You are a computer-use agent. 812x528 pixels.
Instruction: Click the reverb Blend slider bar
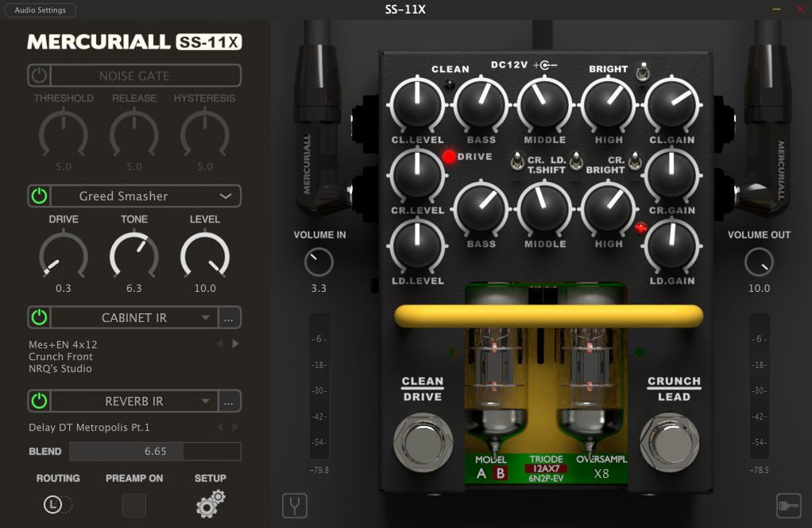[156, 452]
